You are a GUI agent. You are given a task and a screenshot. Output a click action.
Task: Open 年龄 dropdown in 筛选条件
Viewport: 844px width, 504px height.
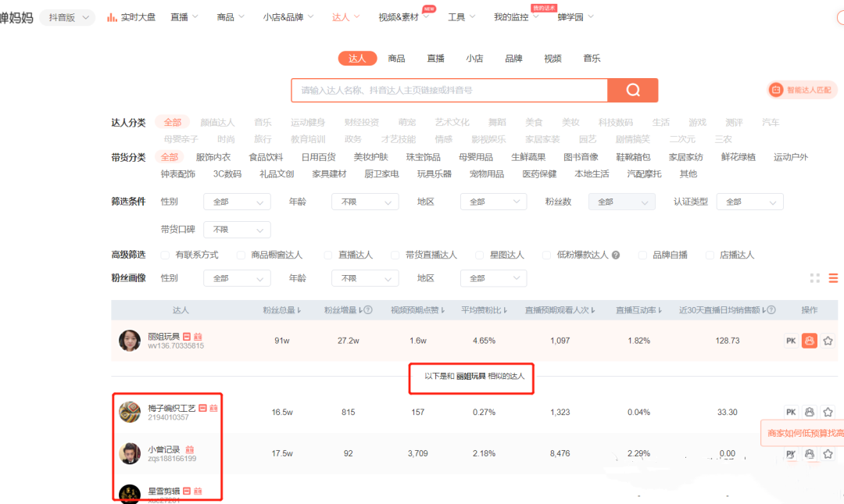click(x=365, y=202)
